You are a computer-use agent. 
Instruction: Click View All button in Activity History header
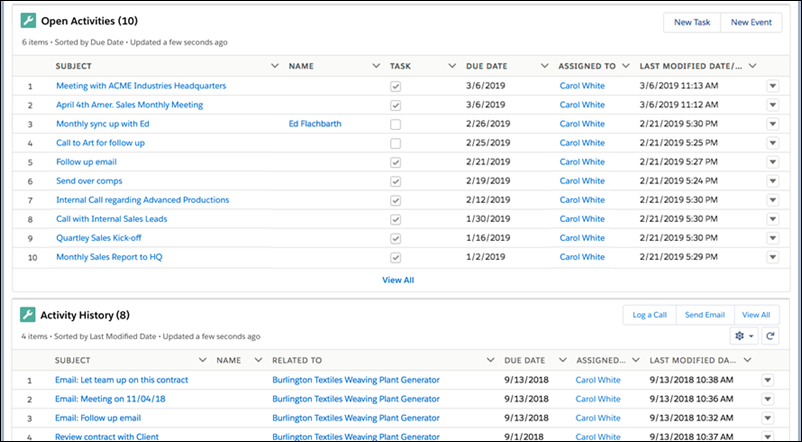pos(756,315)
